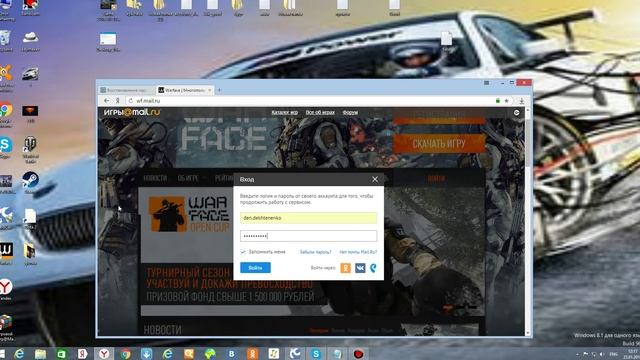Open the НОВОСТИ menu item on the site
This screenshot has width=640, height=360.
(155, 178)
